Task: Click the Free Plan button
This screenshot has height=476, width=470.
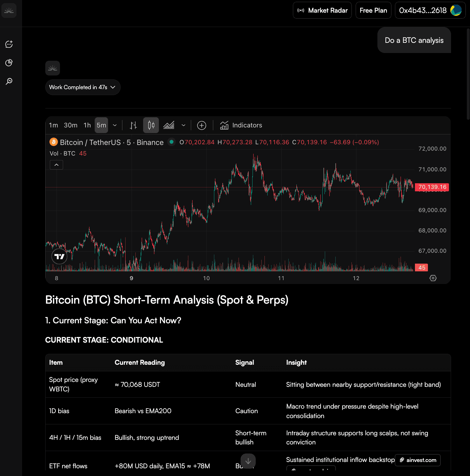Action: pyautogui.click(x=373, y=11)
